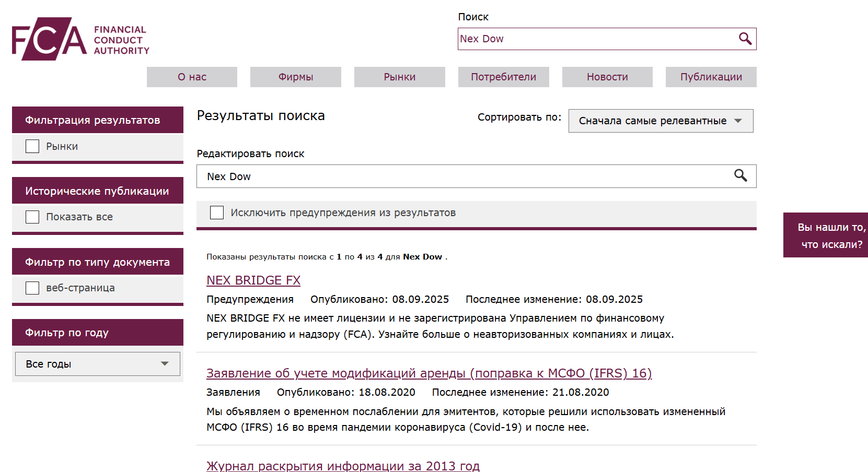Select the Фирмы navigation item
The image size is (868, 472).
(x=295, y=77)
